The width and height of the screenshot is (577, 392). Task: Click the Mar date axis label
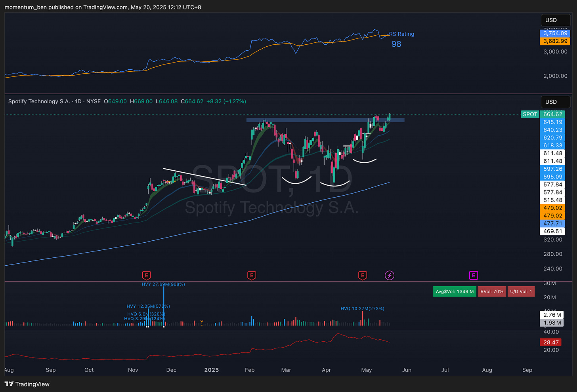pos(286,370)
